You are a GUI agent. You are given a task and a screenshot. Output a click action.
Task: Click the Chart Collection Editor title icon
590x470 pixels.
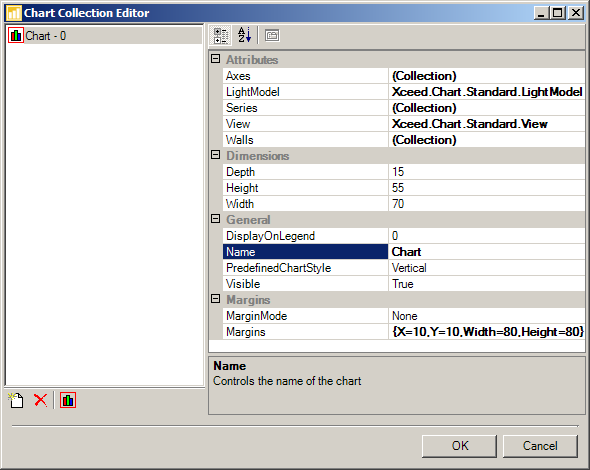pos(14,13)
